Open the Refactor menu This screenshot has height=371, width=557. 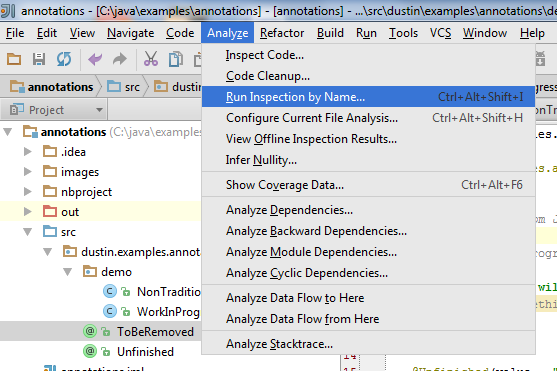pos(282,33)
